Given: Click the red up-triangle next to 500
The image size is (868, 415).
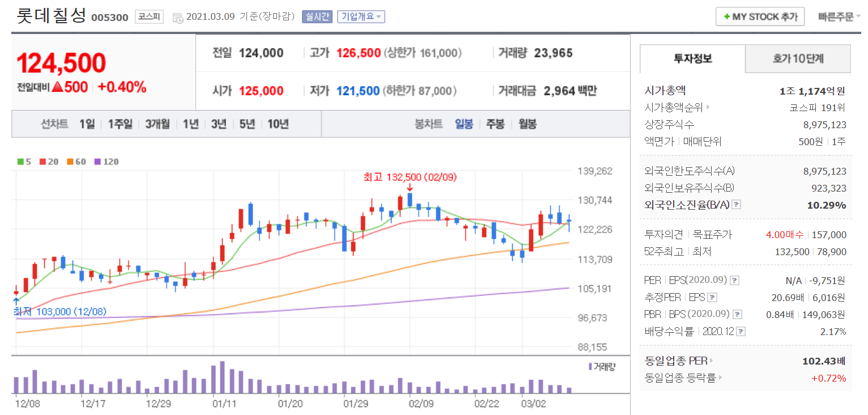Looking at the screenshot, I should 57,87.
